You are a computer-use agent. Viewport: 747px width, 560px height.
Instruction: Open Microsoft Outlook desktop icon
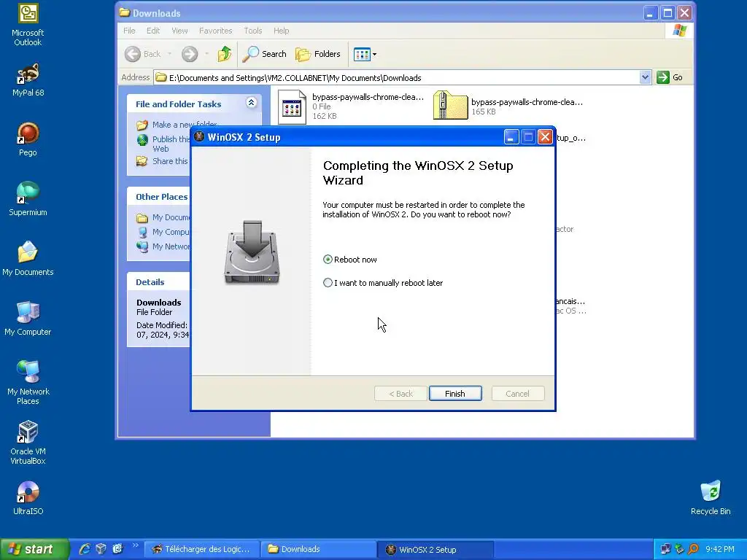coord(28,25)
